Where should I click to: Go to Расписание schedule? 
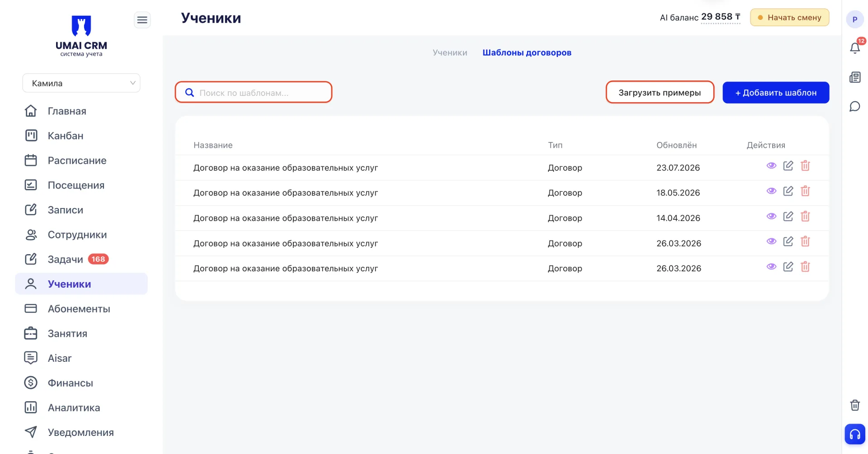coord(81,161)
